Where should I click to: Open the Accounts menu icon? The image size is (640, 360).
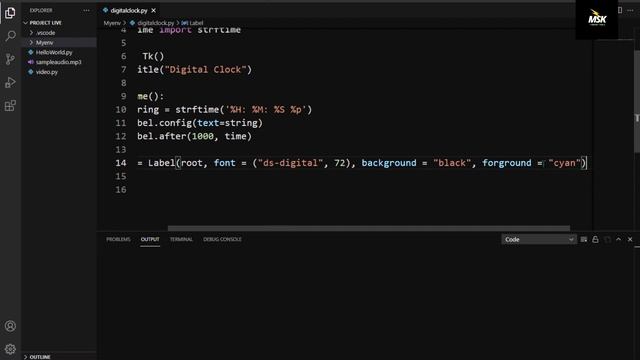click(10, 326)
